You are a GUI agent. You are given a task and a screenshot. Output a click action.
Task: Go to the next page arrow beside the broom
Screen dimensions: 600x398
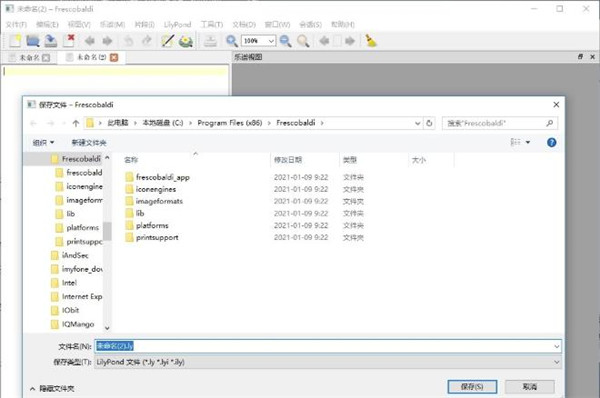[350, 41]
